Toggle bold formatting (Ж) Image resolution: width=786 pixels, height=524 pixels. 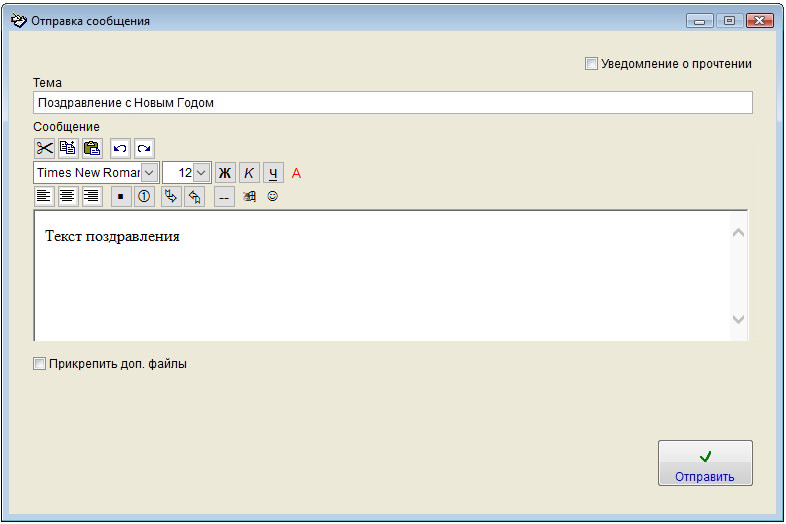coord(225,173)
